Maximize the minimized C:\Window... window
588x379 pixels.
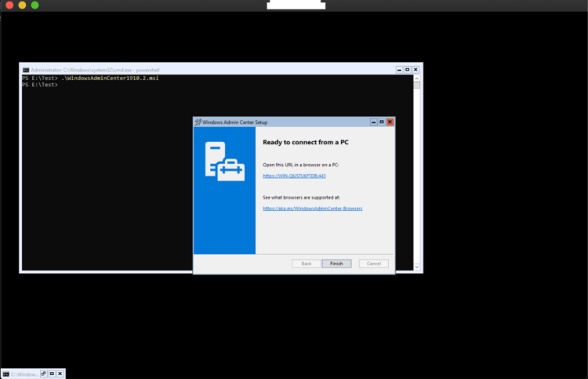(52, 374)
